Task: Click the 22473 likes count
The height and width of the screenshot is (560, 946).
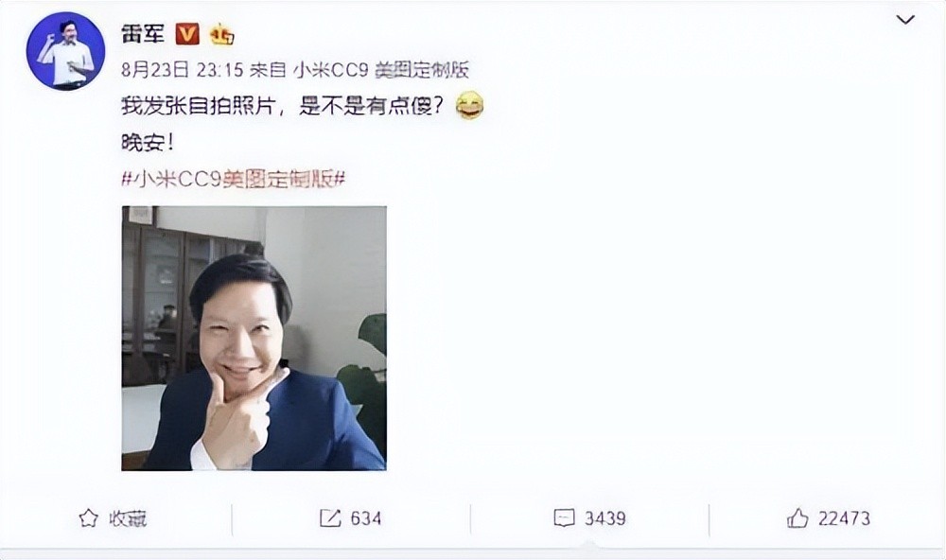Action: click(x=844, y=518)
